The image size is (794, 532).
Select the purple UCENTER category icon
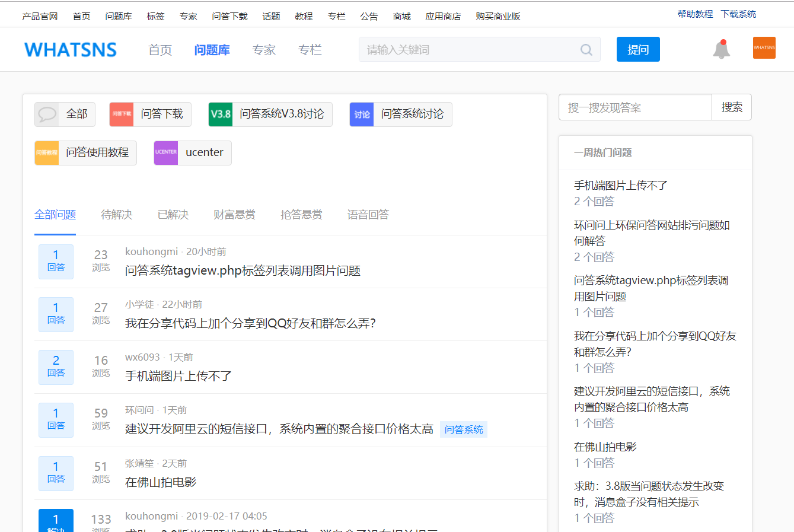(165, 153)
